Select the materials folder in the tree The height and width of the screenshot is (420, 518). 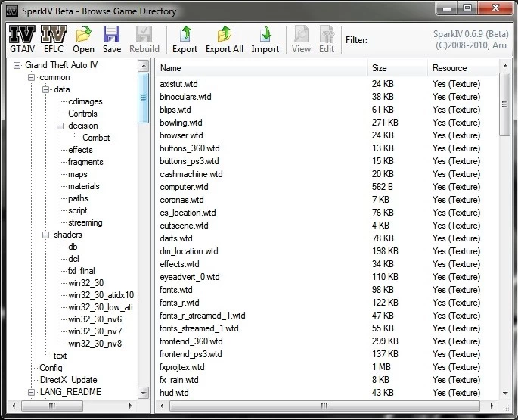click(84, 186)
